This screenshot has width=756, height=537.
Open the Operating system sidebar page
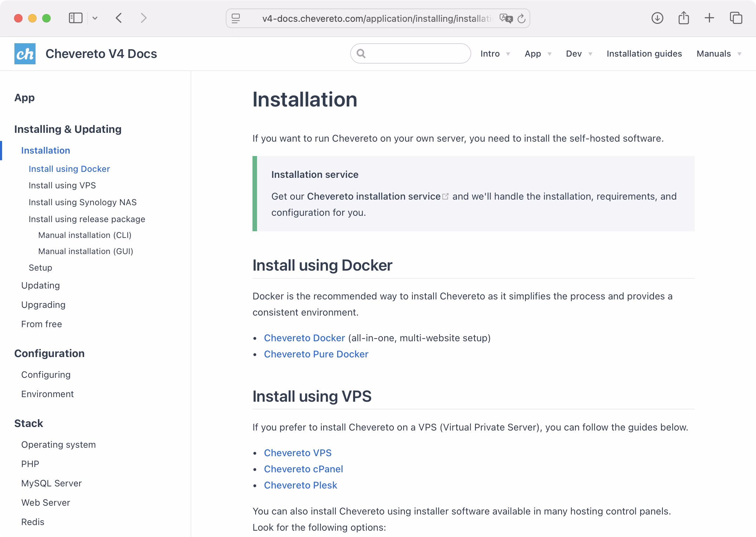tap(58, 445)
